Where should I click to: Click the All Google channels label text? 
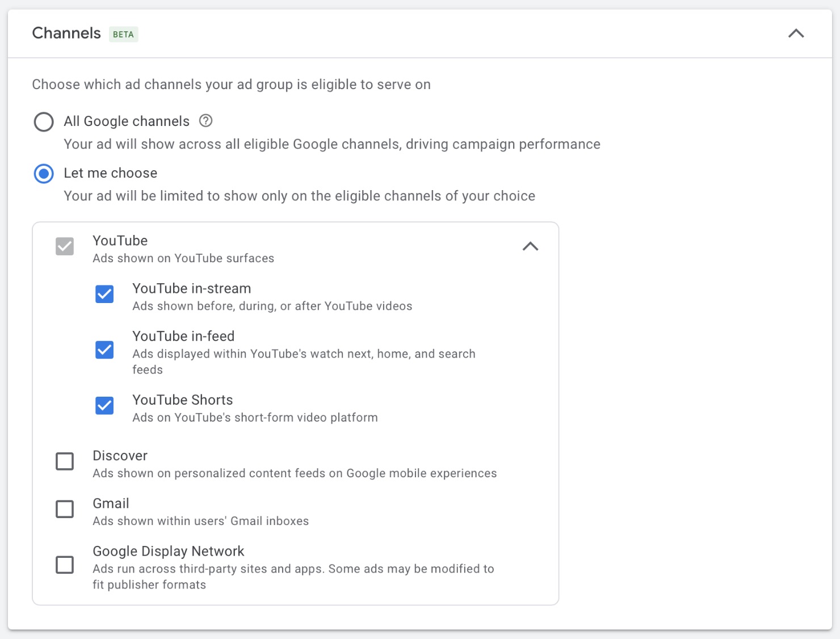click(127, 121)
